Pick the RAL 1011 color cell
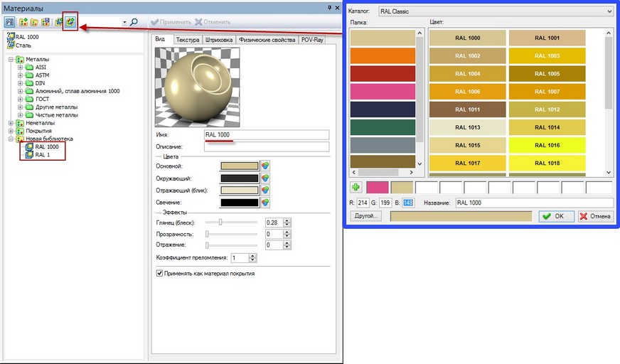The image size is (620, 364). [467, 109]
